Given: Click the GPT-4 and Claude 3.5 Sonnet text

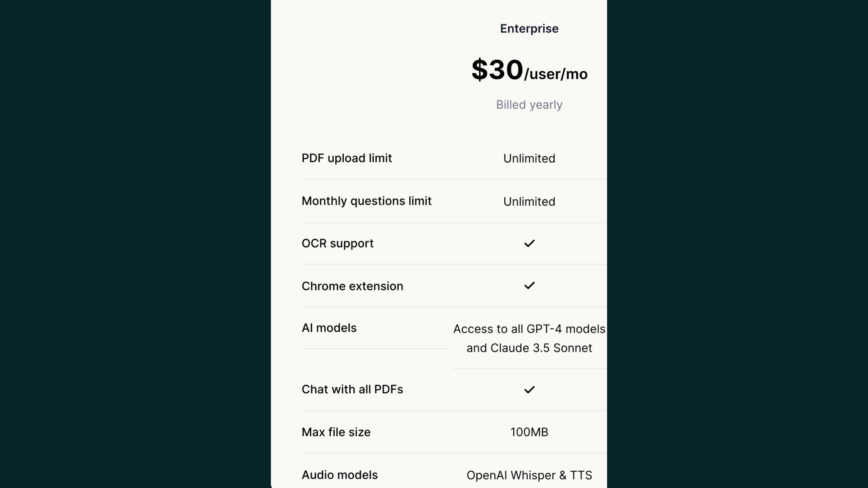Looking at the screenshot, I should pyautogui.click(x=529, y=338).
